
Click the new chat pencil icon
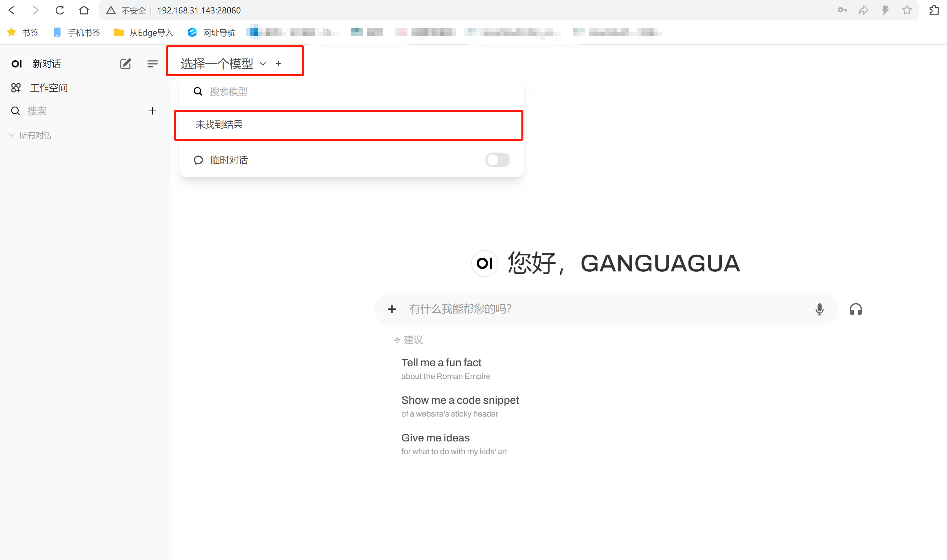coord(125,64)
